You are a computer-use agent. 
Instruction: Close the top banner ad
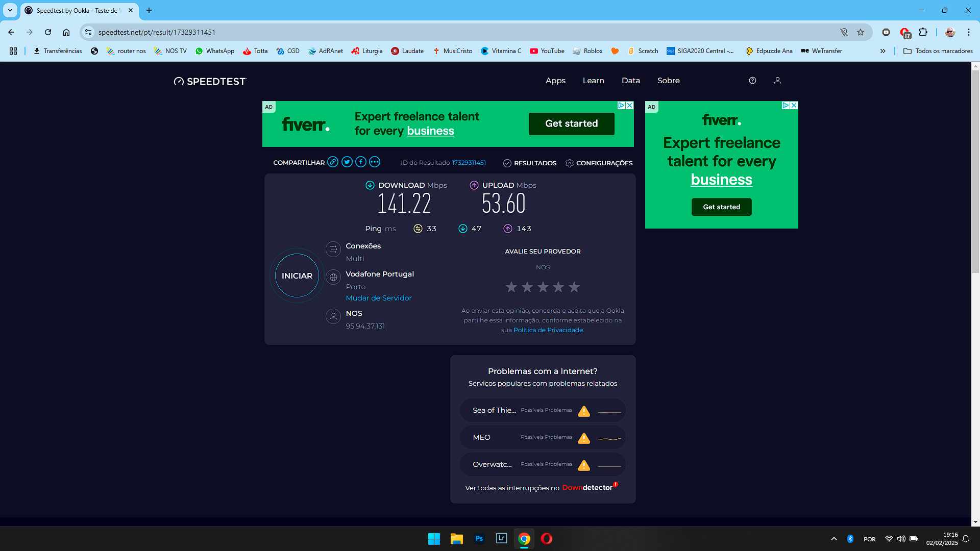(x=630, y=105)
